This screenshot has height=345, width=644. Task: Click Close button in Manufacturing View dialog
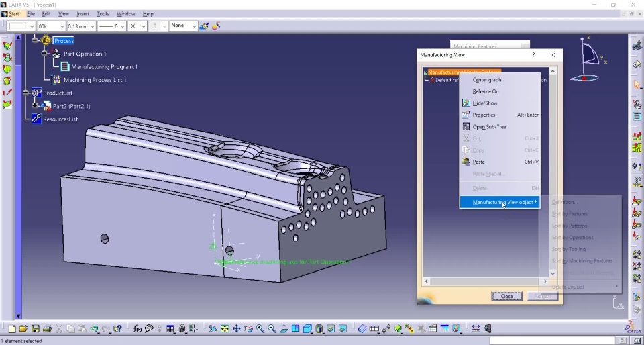pos(507,296)
